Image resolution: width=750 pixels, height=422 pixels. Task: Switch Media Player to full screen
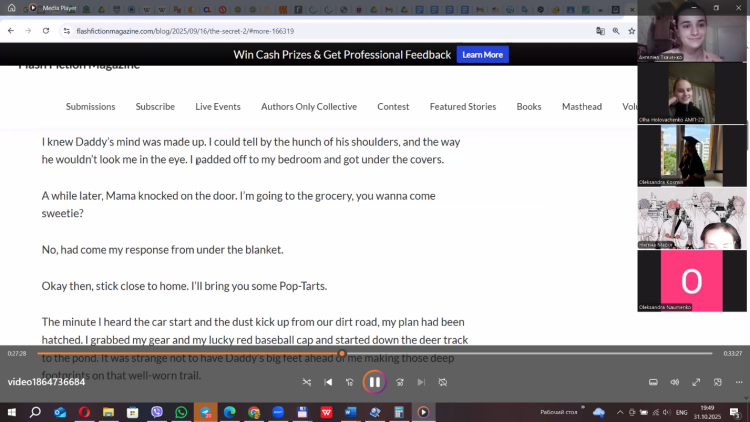[696, 382]
